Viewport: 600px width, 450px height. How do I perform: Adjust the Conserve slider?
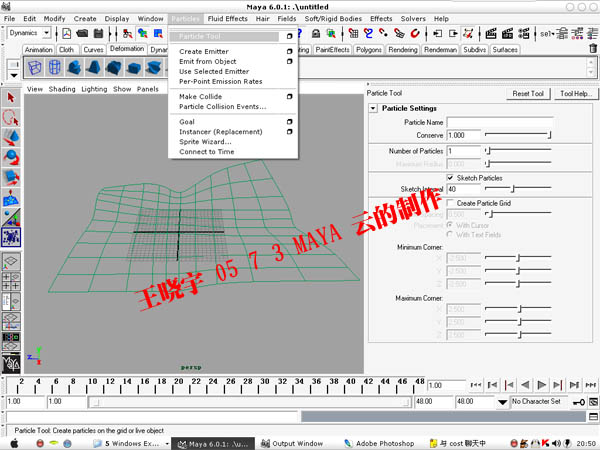click(x=518, y=134)
